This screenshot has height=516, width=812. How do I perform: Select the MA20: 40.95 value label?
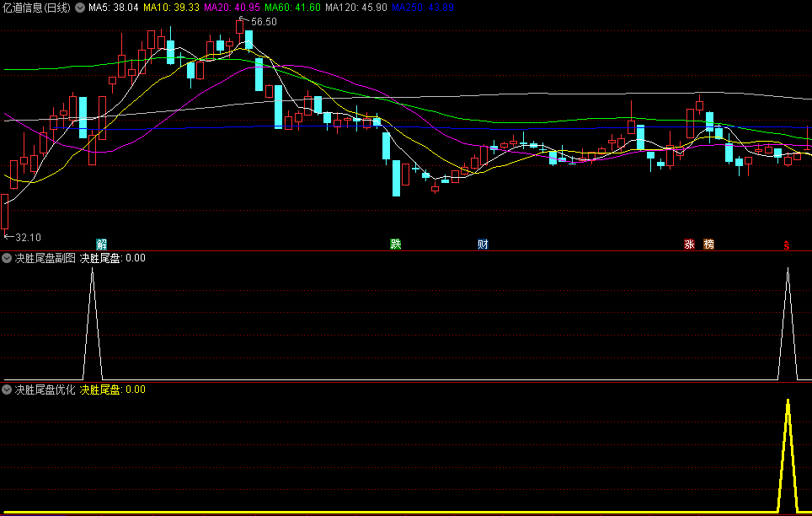coord(232,8)
